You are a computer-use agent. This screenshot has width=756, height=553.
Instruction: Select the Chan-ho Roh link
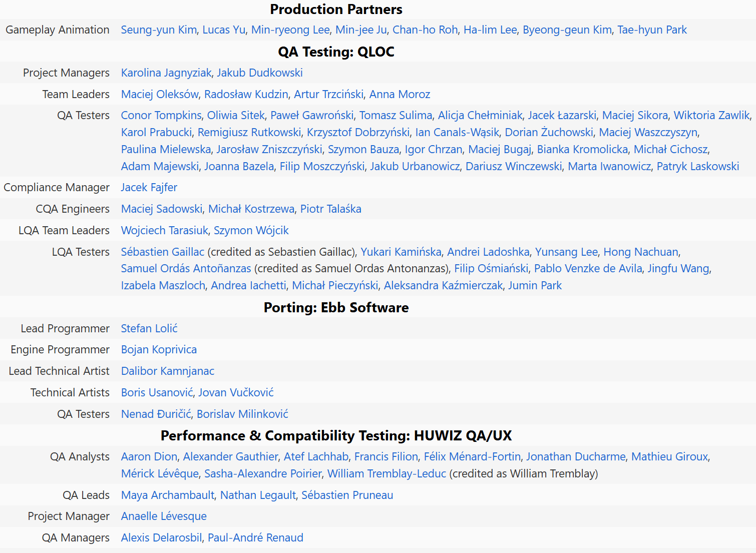coord(425,30)
